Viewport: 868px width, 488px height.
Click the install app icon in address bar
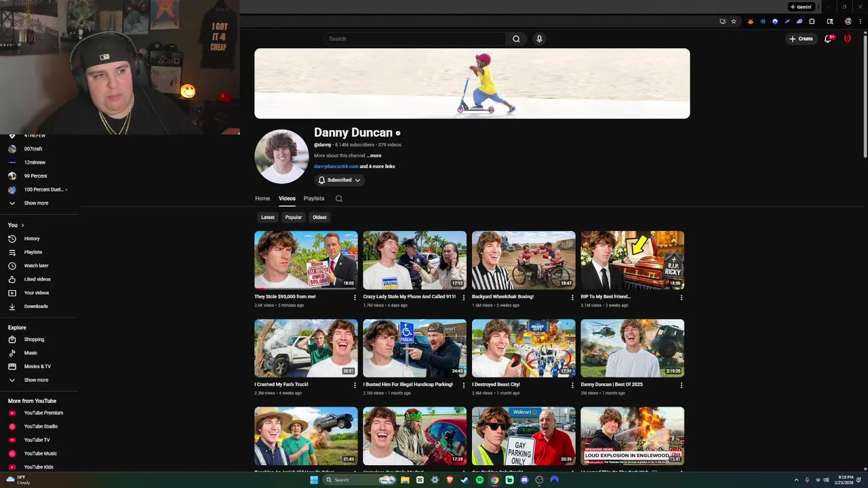(x=723, y=21)
